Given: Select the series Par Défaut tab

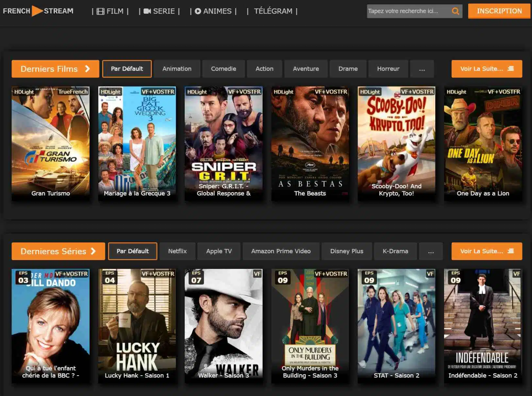Looking at the screenshot, I should click(x=133, y=251).
